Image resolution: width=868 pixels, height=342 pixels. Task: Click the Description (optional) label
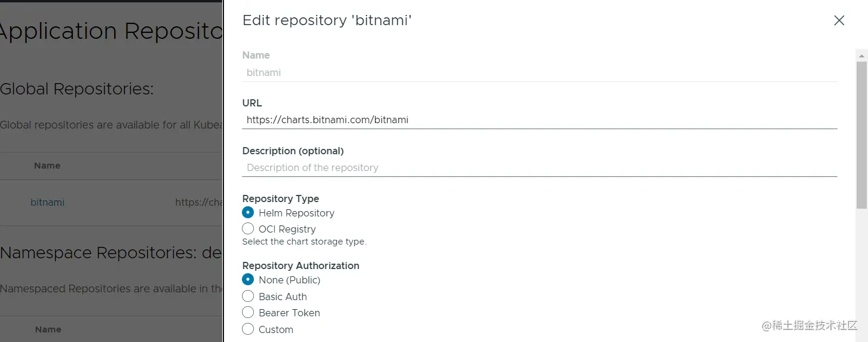tap(293, 151)
